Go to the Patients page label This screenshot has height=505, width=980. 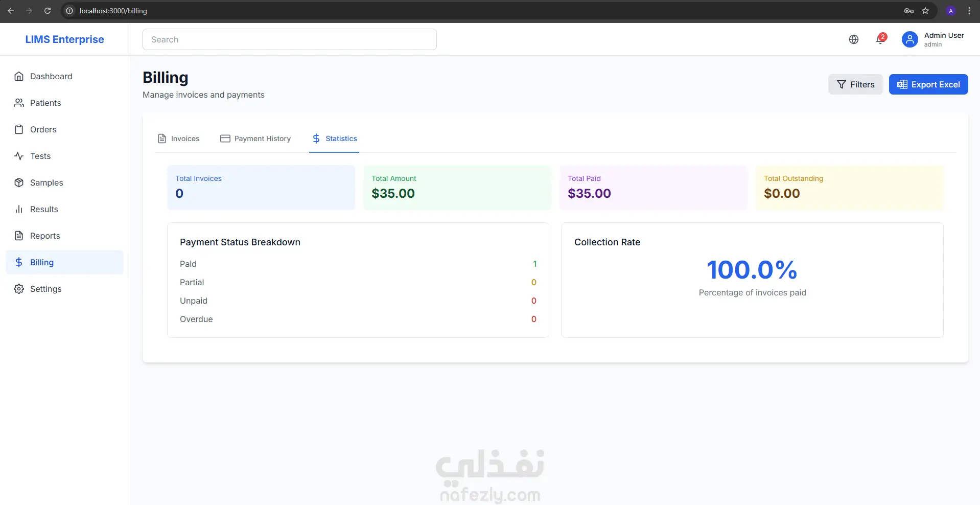click(45, 103)
